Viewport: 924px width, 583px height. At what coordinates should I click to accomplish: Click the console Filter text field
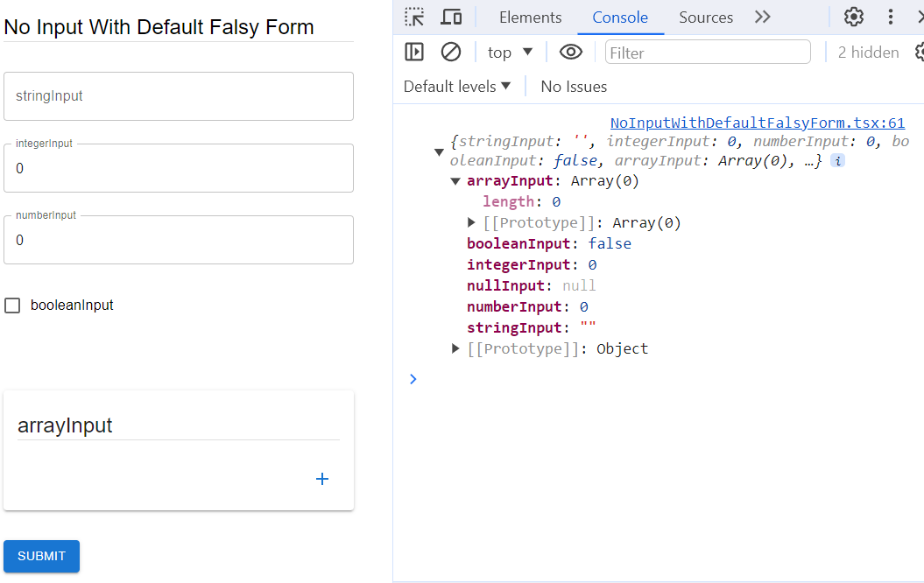708,53
